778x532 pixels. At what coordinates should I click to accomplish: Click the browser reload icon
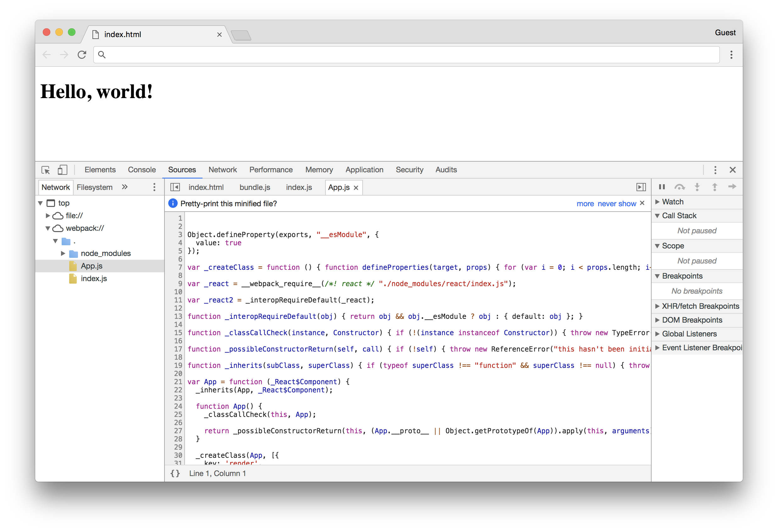click(82, 55)
